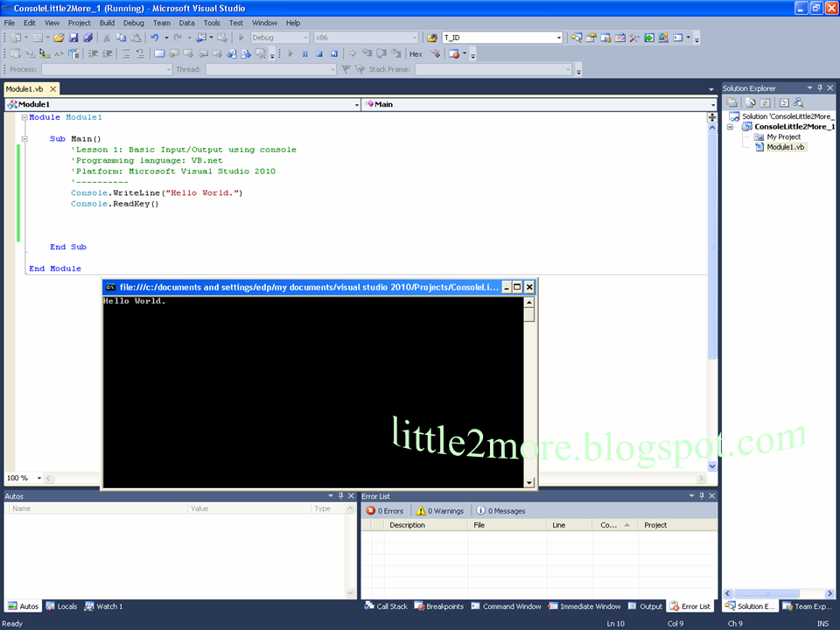The width and height of the screenshot is (840, 630).
Task: Open the File menu
Action: [x=9, y=23]
